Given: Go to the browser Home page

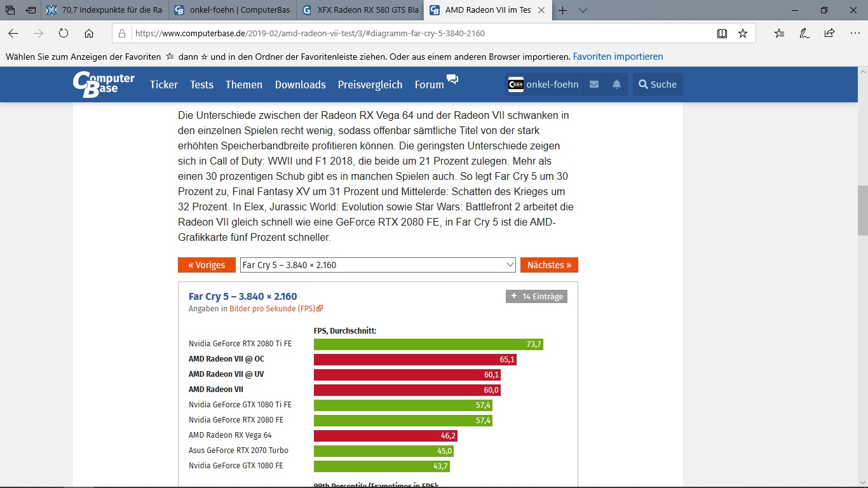Looking at the screenshot, I should pyautogui.click(x=89, y=34).
